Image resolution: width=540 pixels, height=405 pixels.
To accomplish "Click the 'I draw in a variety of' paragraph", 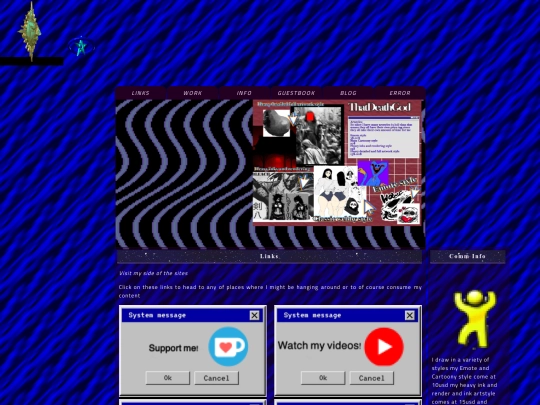I will (x=464, y=381).
